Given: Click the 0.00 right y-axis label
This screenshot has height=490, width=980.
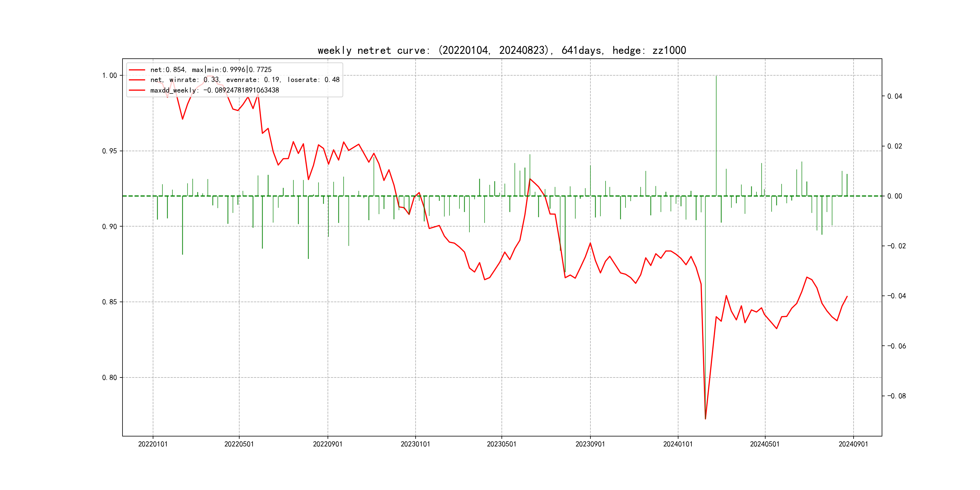Looking at the screenshot, I should (x=894, y=196).
